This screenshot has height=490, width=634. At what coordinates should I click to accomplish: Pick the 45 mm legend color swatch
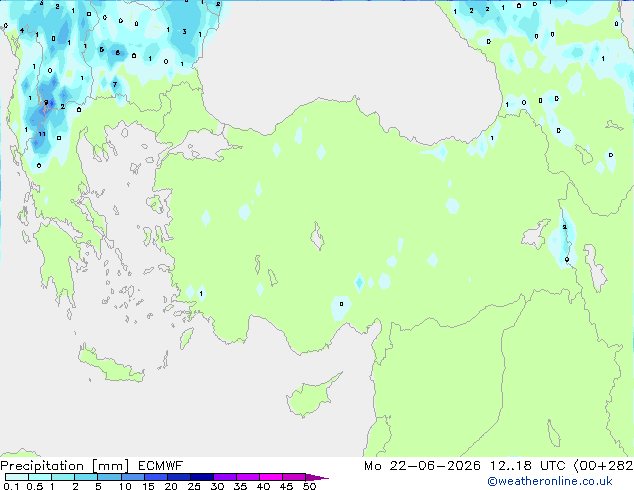click(x=294, y=477)
